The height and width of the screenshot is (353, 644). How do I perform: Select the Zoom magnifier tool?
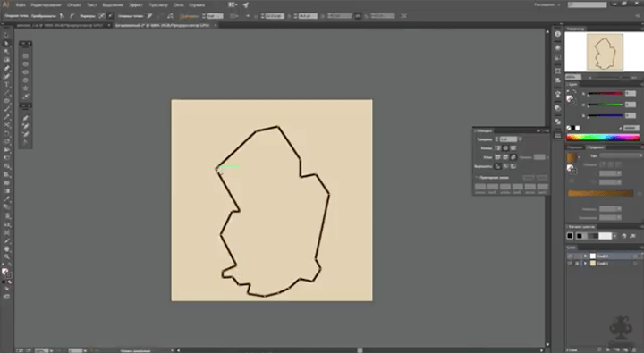coord(6,257)
